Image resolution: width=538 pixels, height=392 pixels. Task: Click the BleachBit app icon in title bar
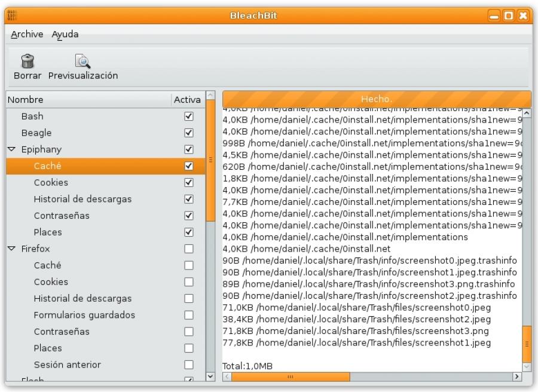[x=12, y=16]
